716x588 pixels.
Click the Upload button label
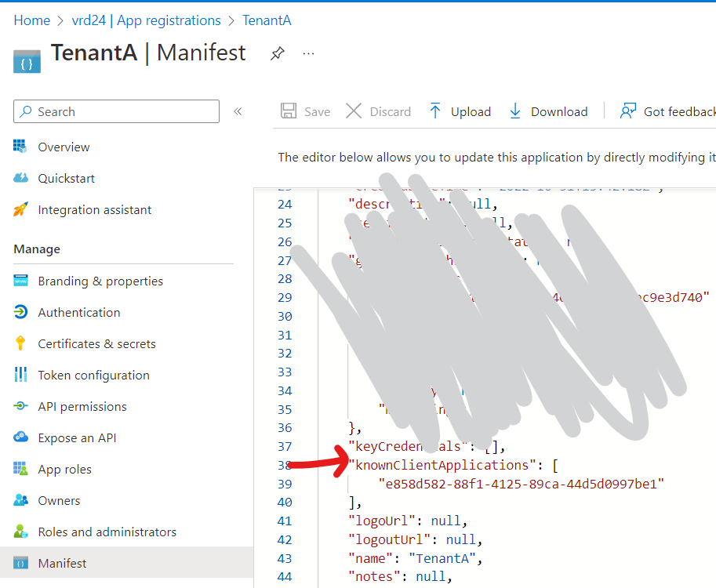(x=471, y=112)
